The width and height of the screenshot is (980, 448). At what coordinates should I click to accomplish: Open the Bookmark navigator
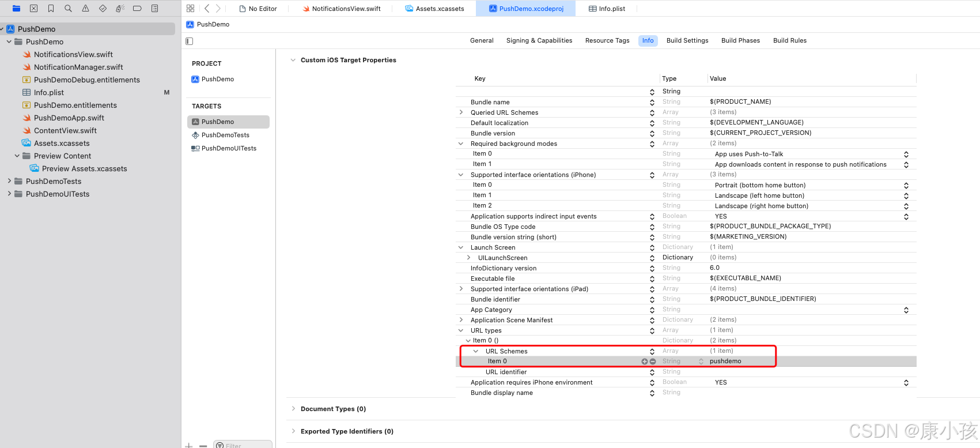tap(51, 9)
